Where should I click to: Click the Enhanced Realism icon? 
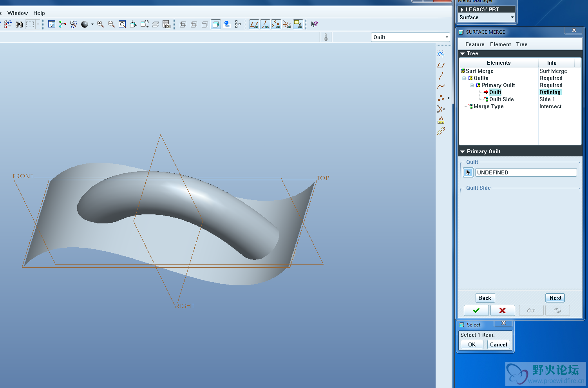click(x=227, y=24)
